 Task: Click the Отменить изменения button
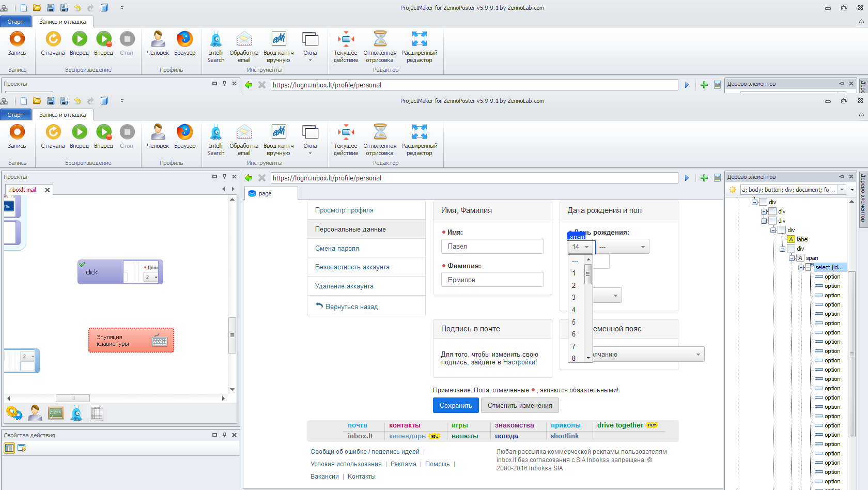[x=520, y=405]
